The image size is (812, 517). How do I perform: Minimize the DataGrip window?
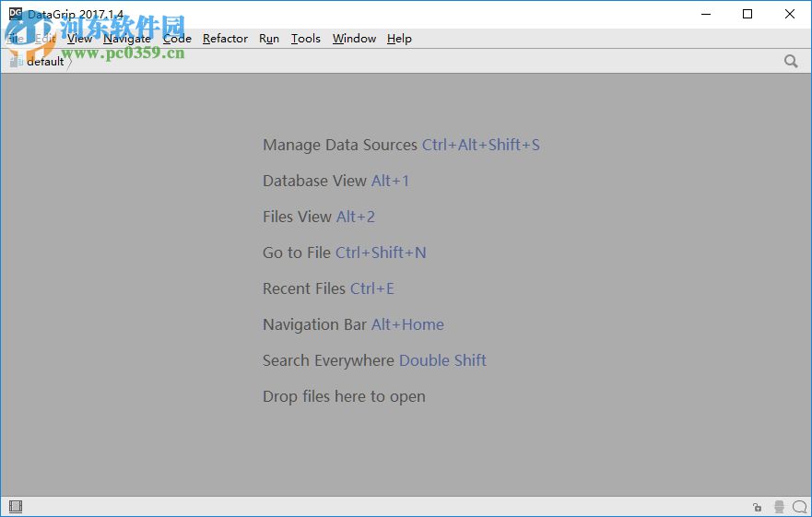(x=706, y=14)
